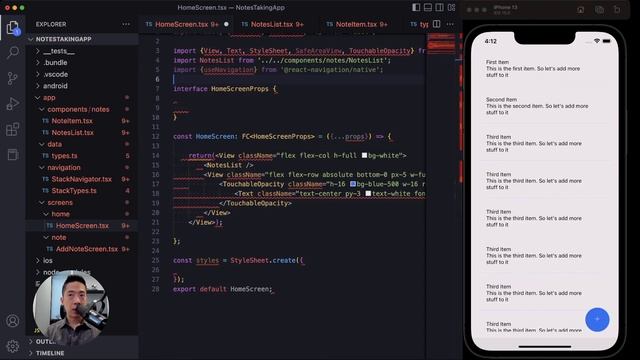Open the Explorer view in activity bar
640x360 pixels.
[13, 28]
